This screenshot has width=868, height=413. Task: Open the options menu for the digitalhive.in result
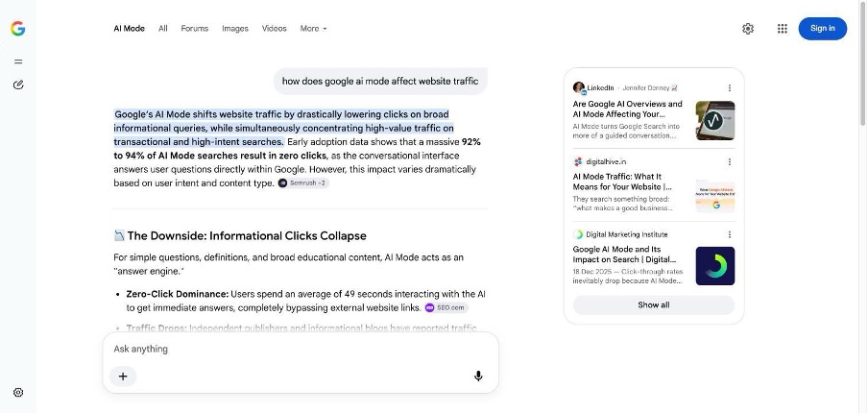tap(730, 161)
